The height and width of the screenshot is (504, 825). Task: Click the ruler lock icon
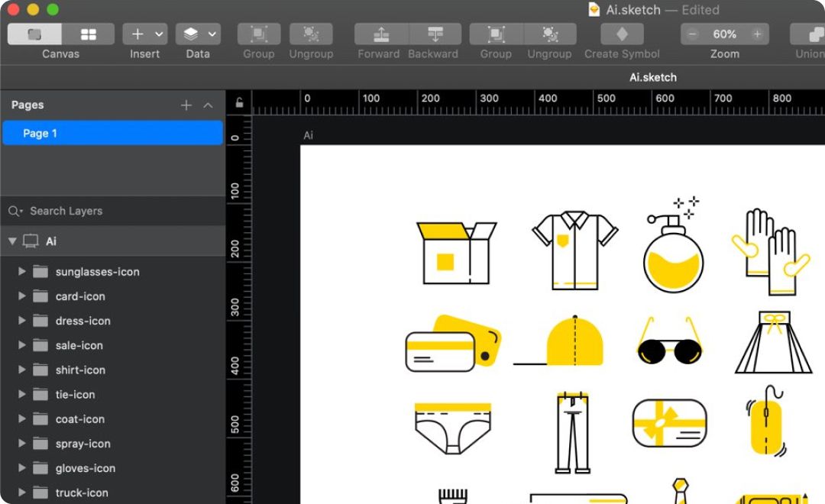239,102
